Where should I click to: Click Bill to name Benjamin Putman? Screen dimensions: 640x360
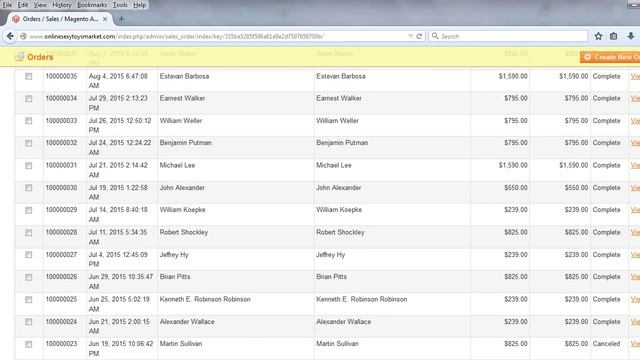[186, 143]
